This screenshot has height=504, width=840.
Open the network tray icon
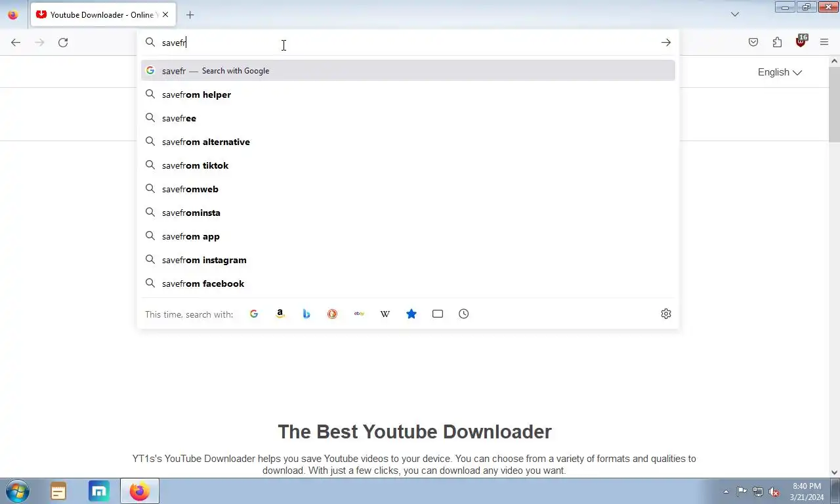(x=758, y=492)
